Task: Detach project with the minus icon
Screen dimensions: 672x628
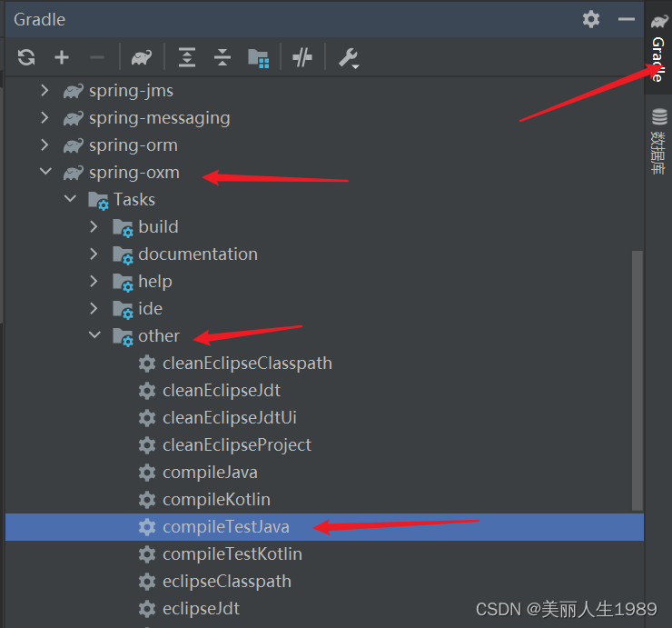Action: click(97, 57)
